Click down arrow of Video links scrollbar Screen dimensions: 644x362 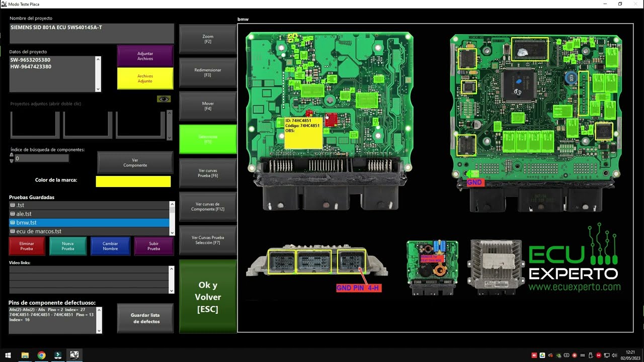[x=172, y=291]
